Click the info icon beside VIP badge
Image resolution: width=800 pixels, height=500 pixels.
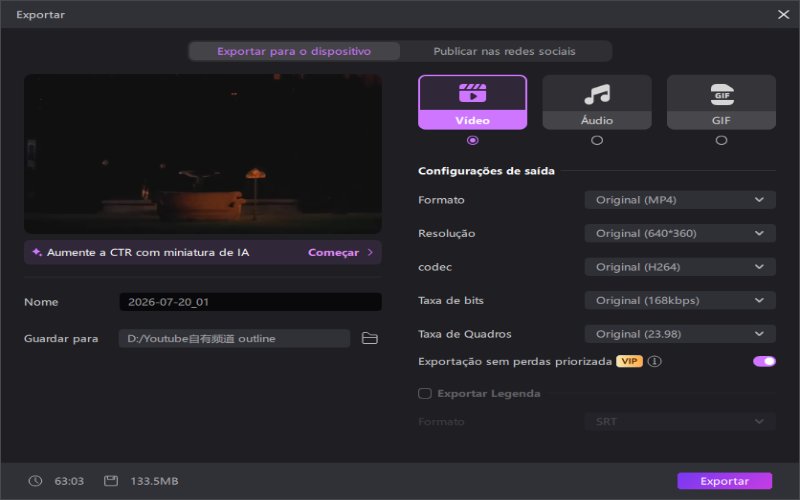coord(655,361)
